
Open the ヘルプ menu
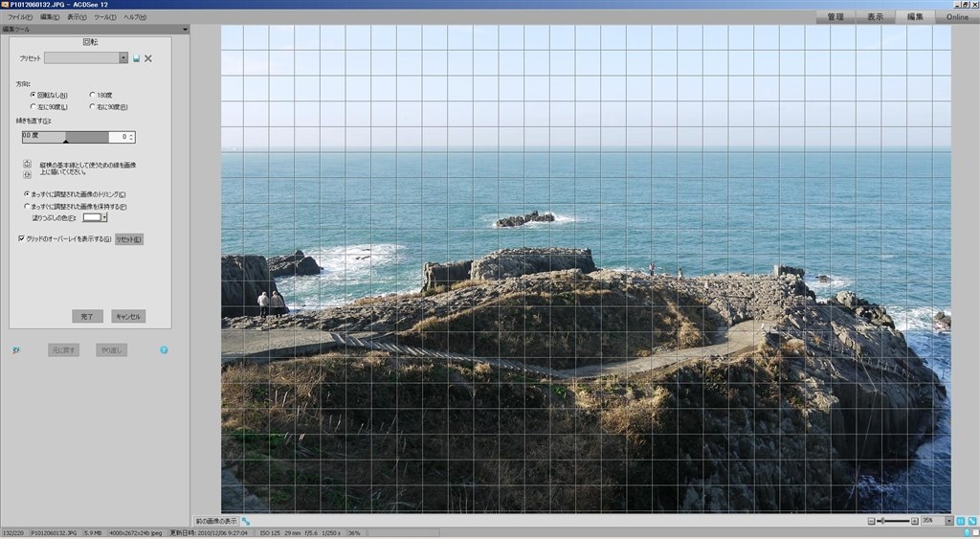tap(134, 17)
